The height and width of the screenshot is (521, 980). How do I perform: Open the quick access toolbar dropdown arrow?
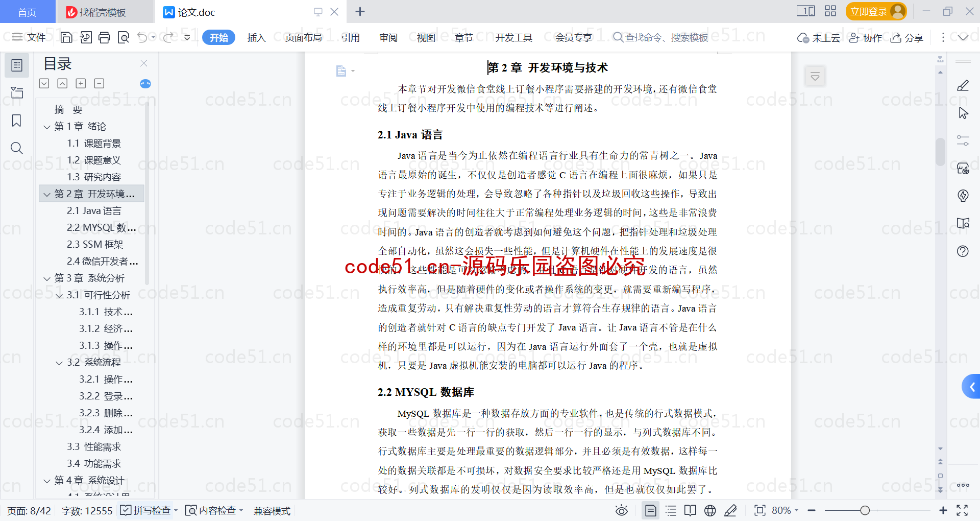[187, 37]
